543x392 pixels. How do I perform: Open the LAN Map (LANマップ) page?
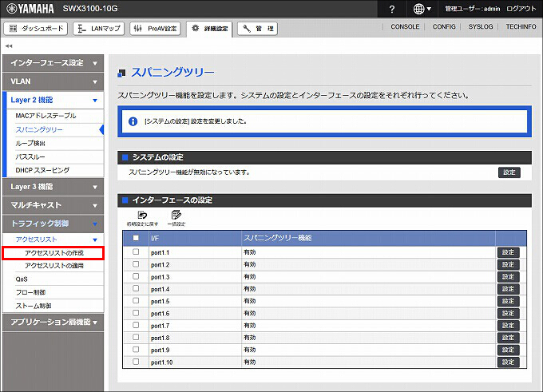coord(98,29)
